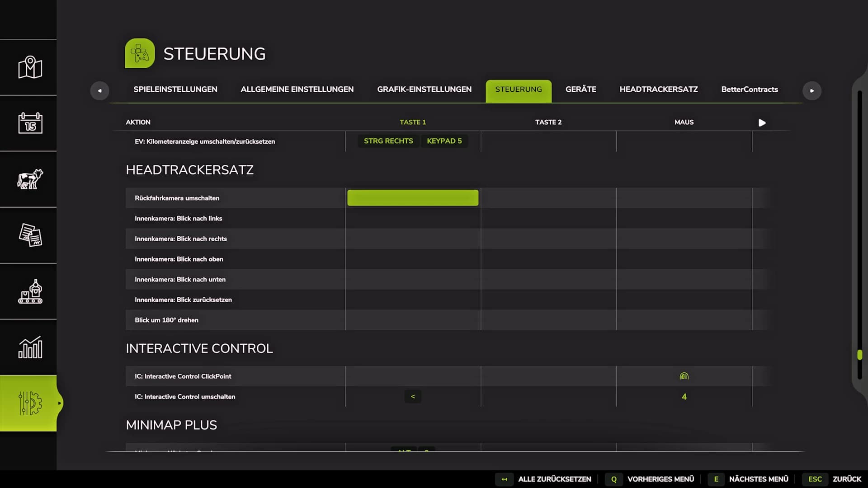Click the TASTE 2 column header

click(548, 122)
